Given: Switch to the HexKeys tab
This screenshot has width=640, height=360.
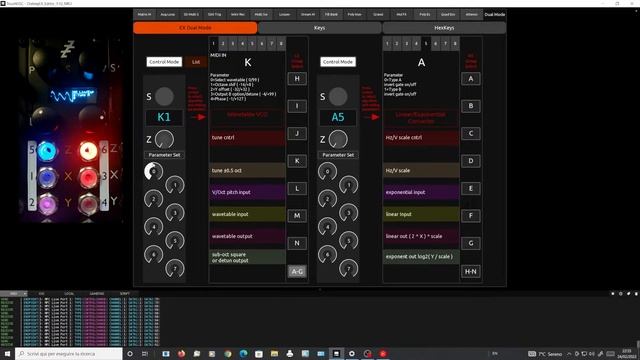Looking at the screenshot, I should [444, 28].
